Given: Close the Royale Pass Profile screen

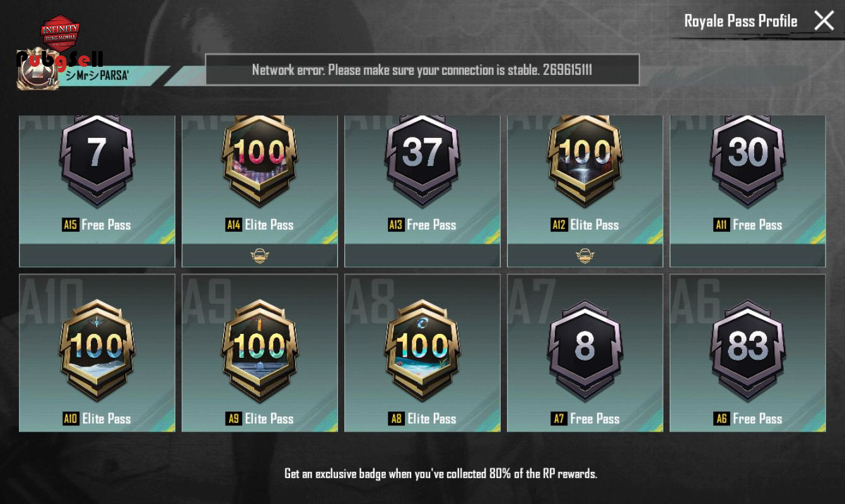Looking at the screenshot, I should click(824, 21).
